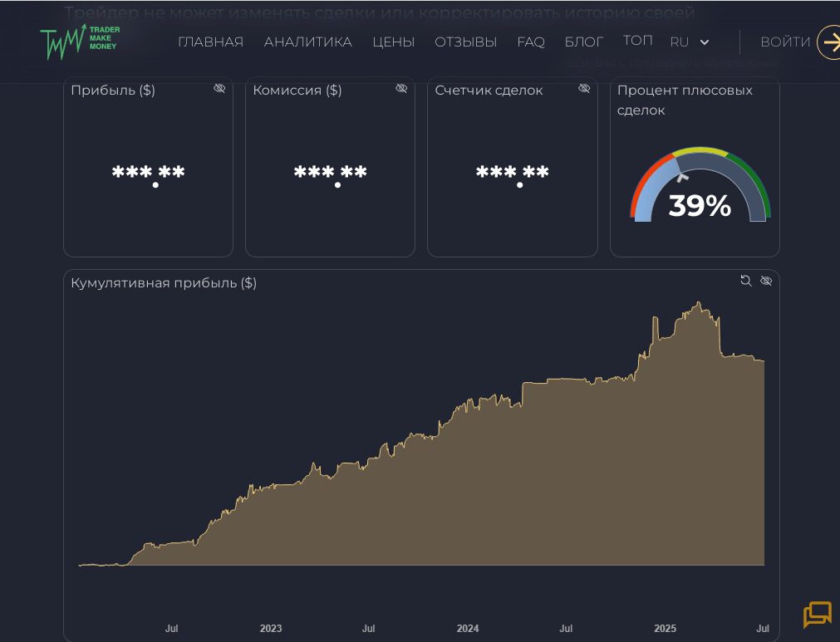Go to the АНАЛИТИКА page

click(307, 42)
